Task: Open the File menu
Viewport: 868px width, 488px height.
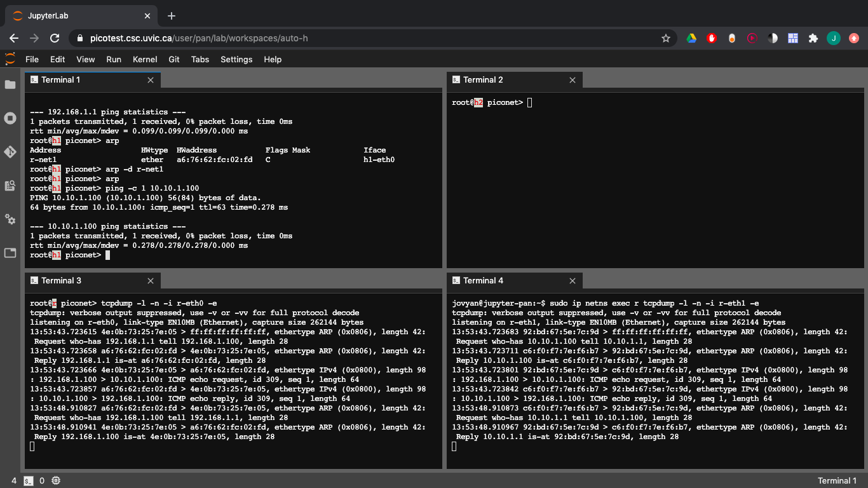Action: [32, 59]
